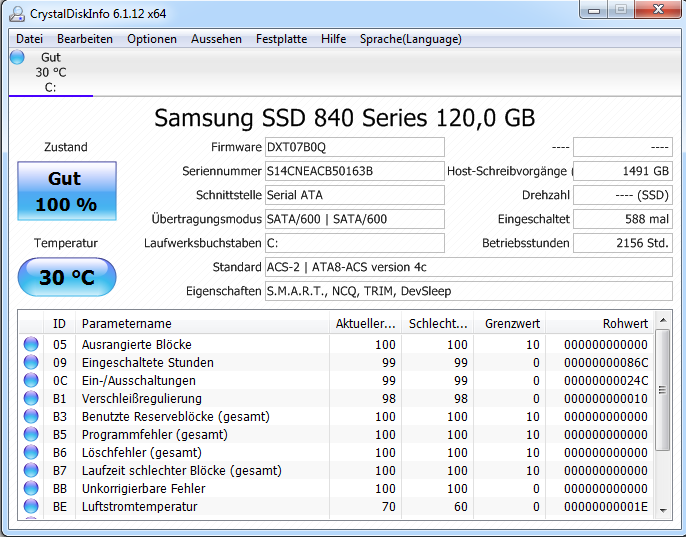The width and height of the screenshot is (686, 537).
Task: Click the Seriennummer field S14CNEACB50163B
Action: [x=355, y=171]
